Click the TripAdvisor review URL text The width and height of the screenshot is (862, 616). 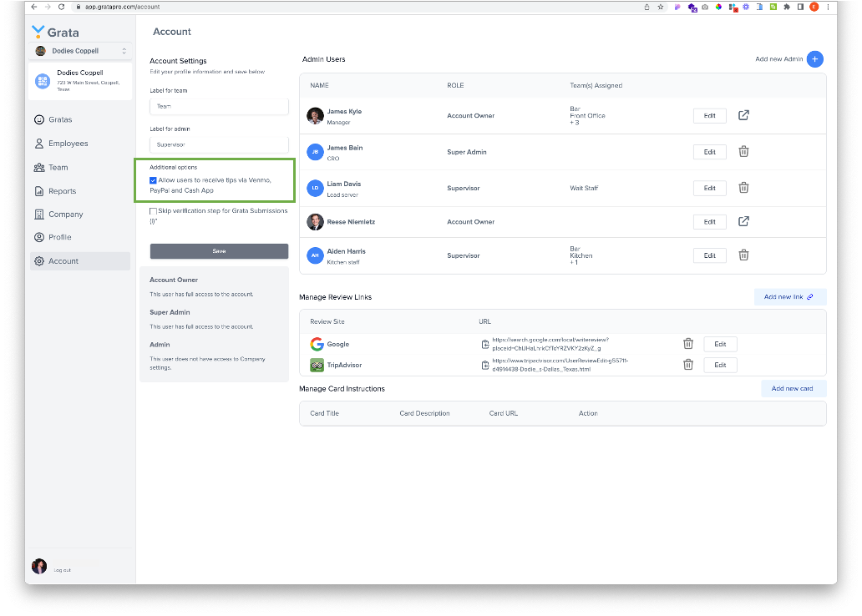560,365
